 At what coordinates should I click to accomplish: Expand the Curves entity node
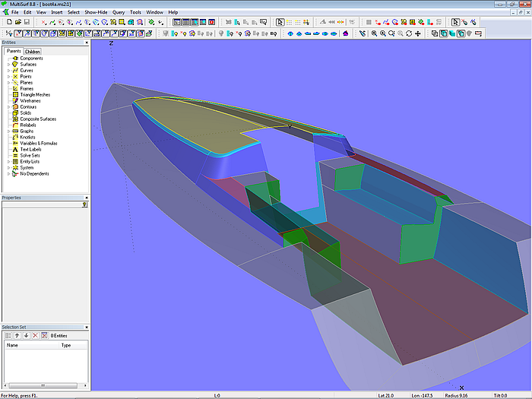[8, 71]
